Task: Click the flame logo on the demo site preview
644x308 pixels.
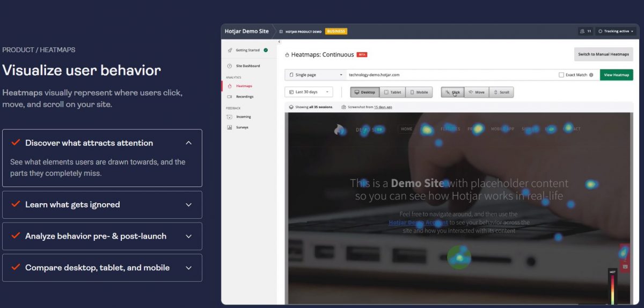Action: [x=339, y=130]
